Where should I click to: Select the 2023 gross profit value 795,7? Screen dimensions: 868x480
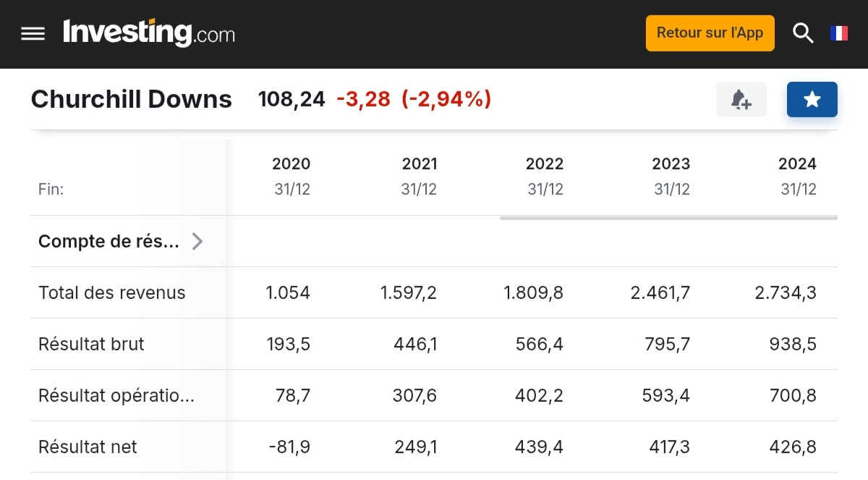coord(668,344)
